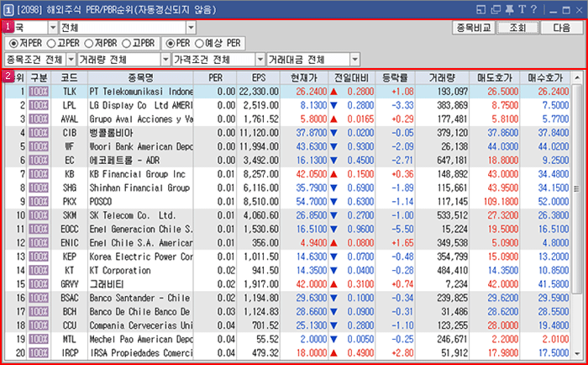Click the KT Corporation stock name

[x=120, y=270]
